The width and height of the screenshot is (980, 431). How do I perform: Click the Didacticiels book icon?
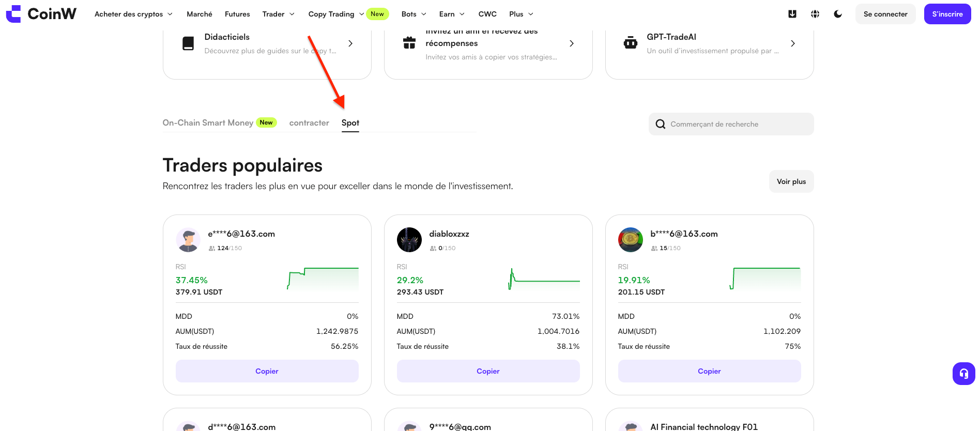click(x=188, y=43)
